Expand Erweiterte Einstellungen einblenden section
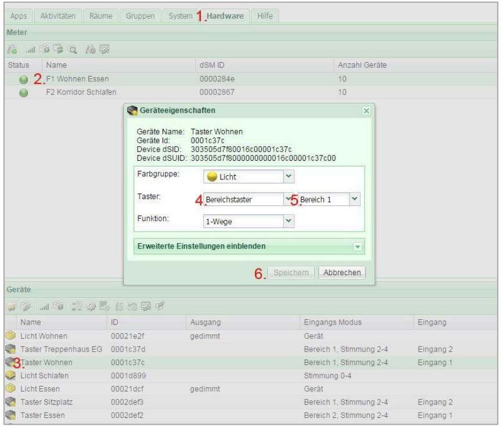The width and height of the screenshot is (504, 426). click(358, 246)
